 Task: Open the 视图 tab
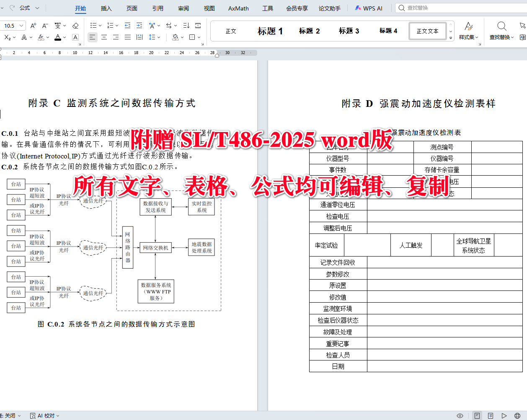pos(209,8)
